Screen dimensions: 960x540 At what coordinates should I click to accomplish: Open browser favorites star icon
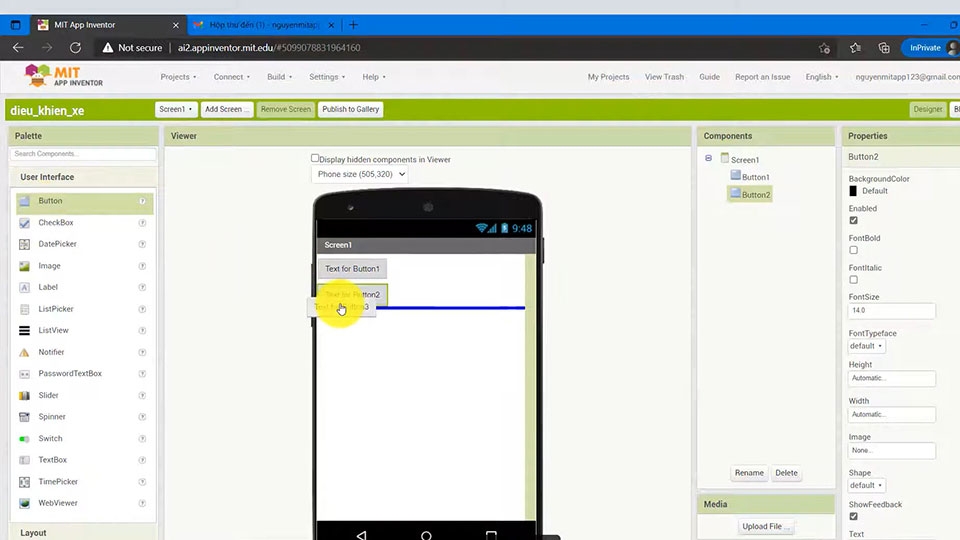(x=855, y=48)
